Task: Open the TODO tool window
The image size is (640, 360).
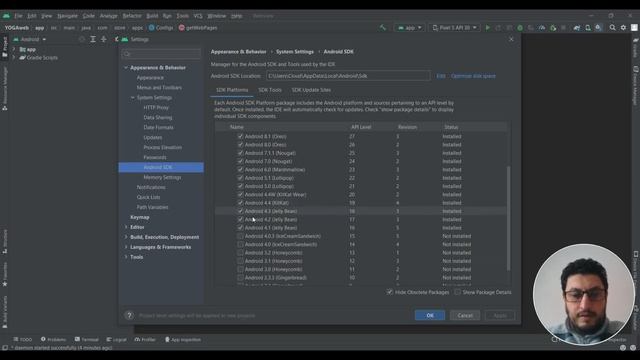Action: [22, 340]
